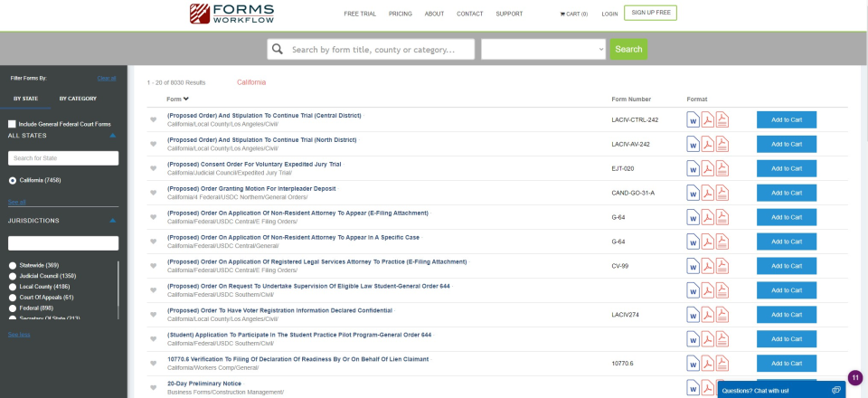
Task: Click See less jurisdictions link
Action: 19,335
